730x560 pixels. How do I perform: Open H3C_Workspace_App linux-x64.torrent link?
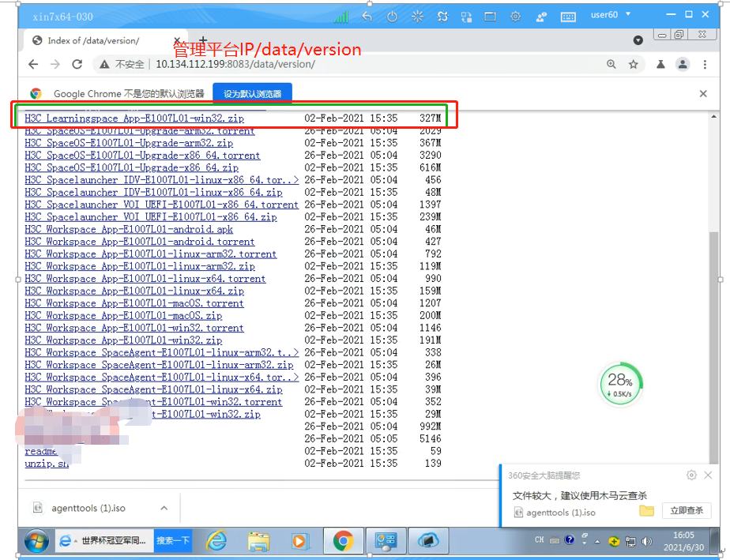145,278
